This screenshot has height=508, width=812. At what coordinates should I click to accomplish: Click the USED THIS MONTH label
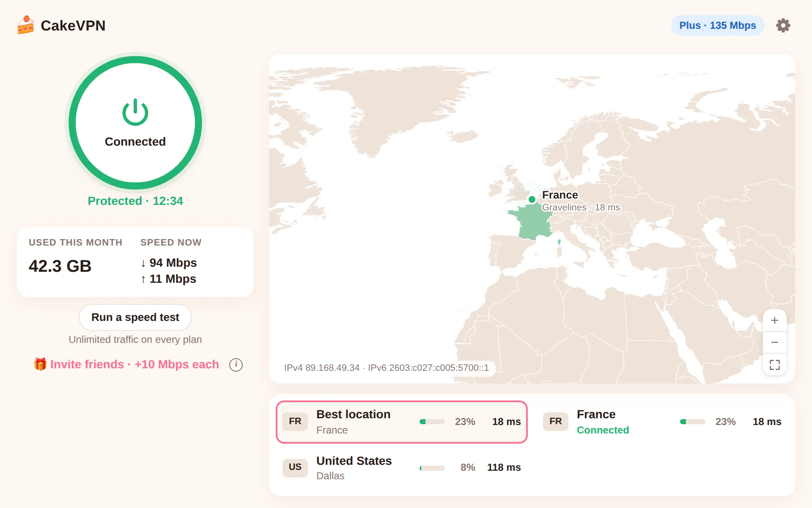[76, 243]
